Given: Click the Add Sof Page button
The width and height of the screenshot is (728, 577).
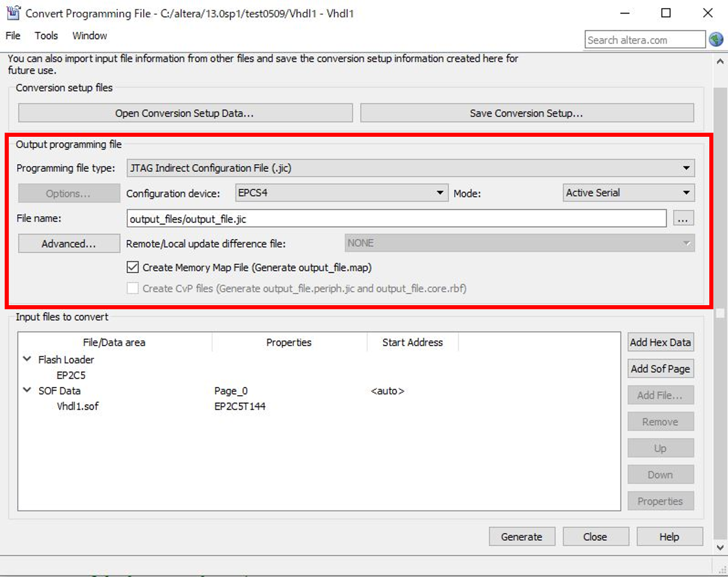Looking at the screenshot, I should pos(661,369).
